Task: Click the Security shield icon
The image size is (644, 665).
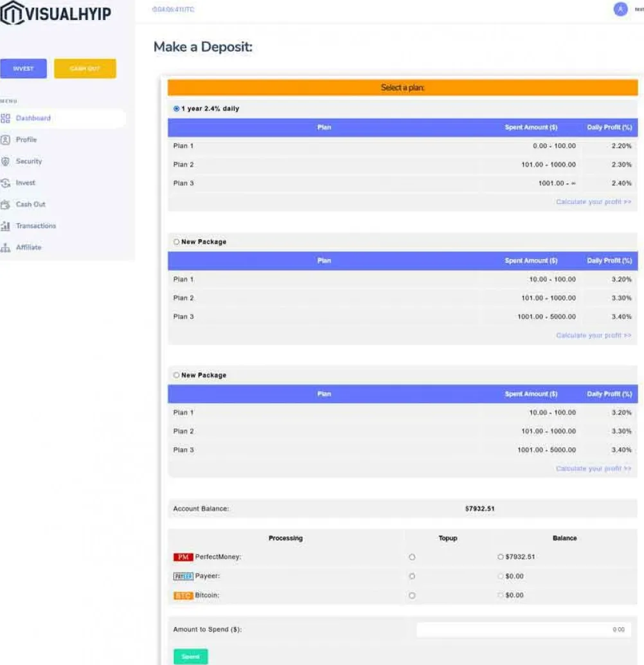Action: (5, 161)
